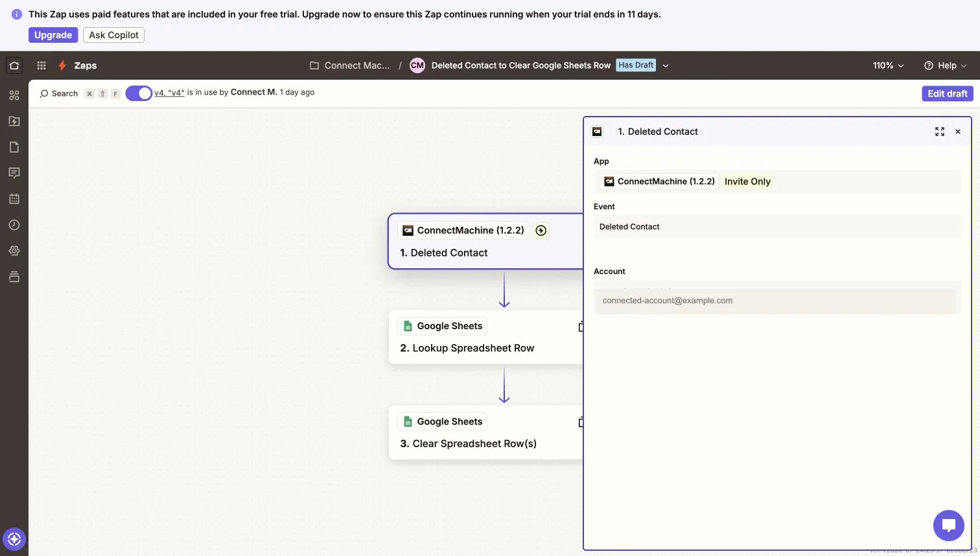Close the Deleted Contact side panel
This screenshot has width=980, height=556.
958,132
